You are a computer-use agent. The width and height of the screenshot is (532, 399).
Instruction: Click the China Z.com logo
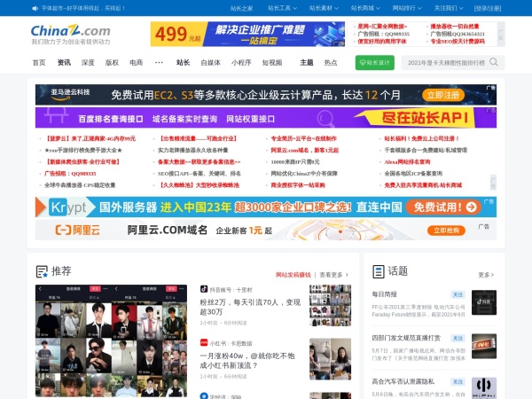pos(71,34)
